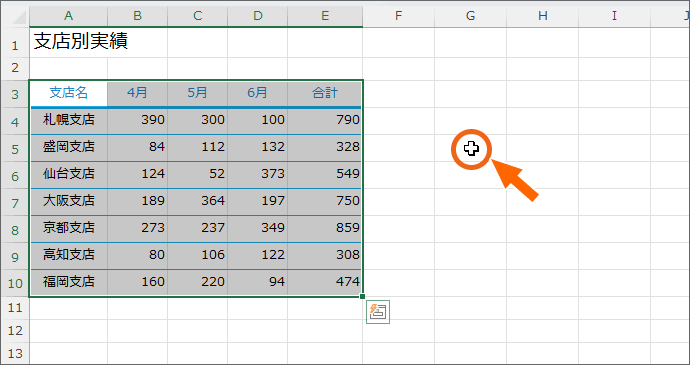690x365 pixels.
Task: Select row 6 header
Action: click(15, 175)
